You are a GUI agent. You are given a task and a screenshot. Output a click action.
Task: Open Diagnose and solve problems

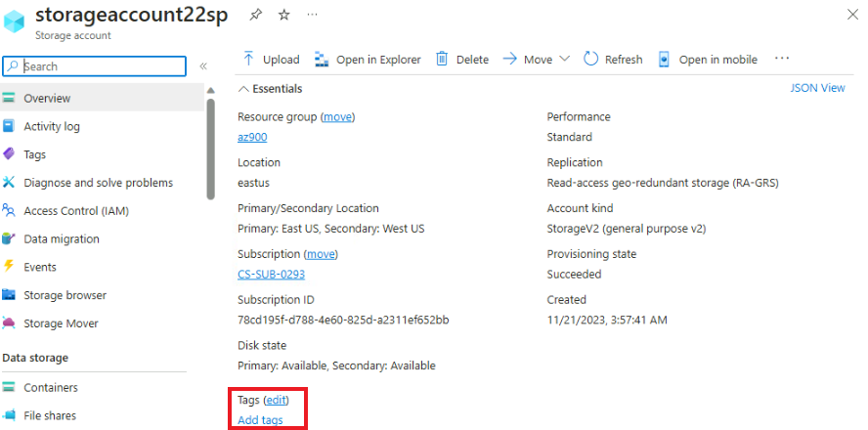tap(98, 183)
